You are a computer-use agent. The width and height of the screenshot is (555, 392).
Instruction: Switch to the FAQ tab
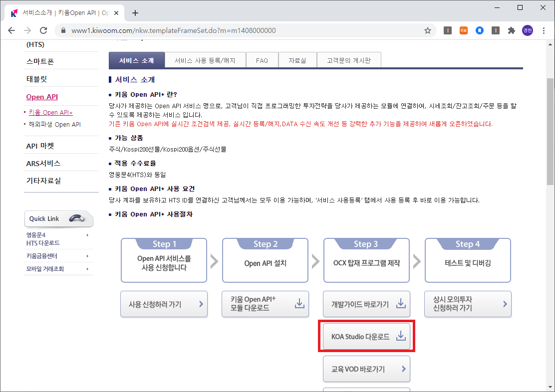[x=262, y=59]
